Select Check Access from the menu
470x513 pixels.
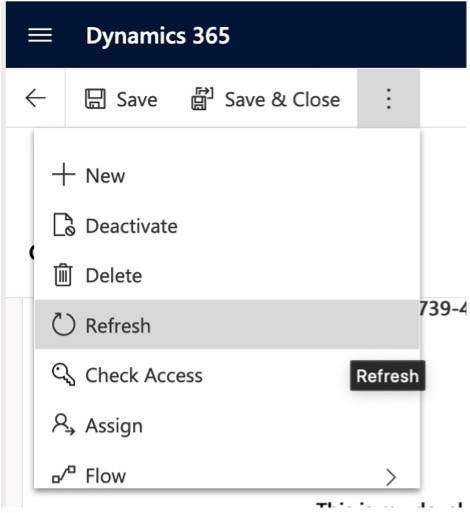click(227, 375)
